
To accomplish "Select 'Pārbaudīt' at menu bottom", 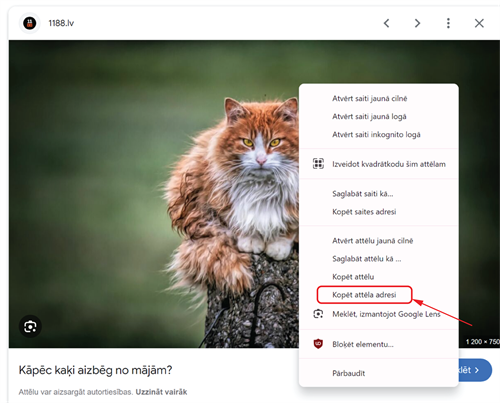I will [348, 373].
